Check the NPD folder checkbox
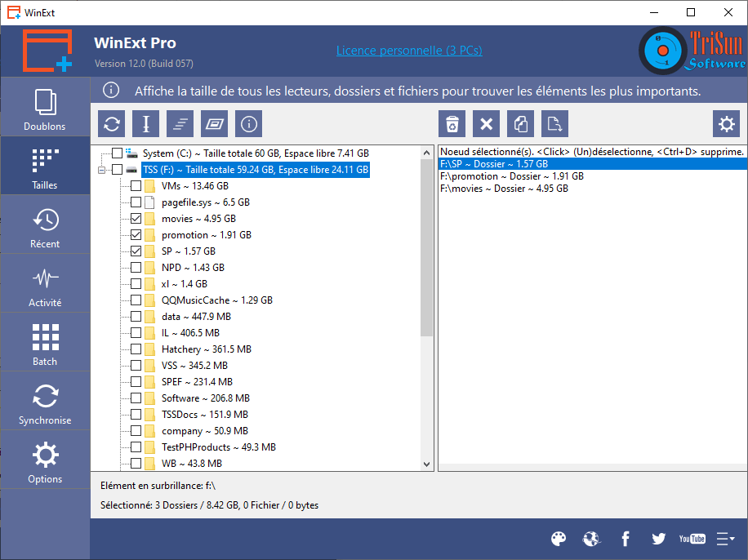This screenshot has height=560, width=748. pos(136,267)
